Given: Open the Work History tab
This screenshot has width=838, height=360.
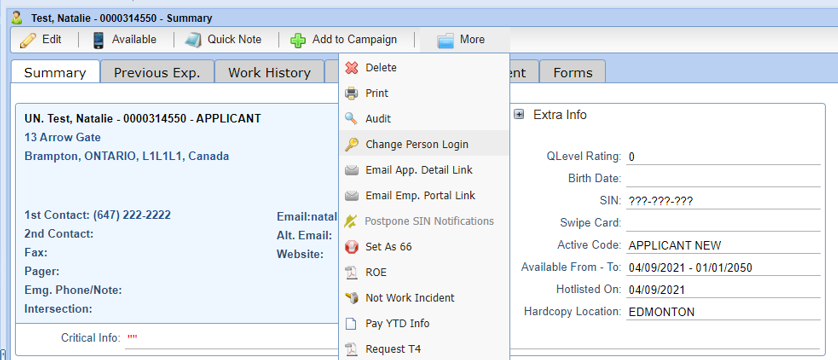Looking at the screenshot, I should pos(269,73).
